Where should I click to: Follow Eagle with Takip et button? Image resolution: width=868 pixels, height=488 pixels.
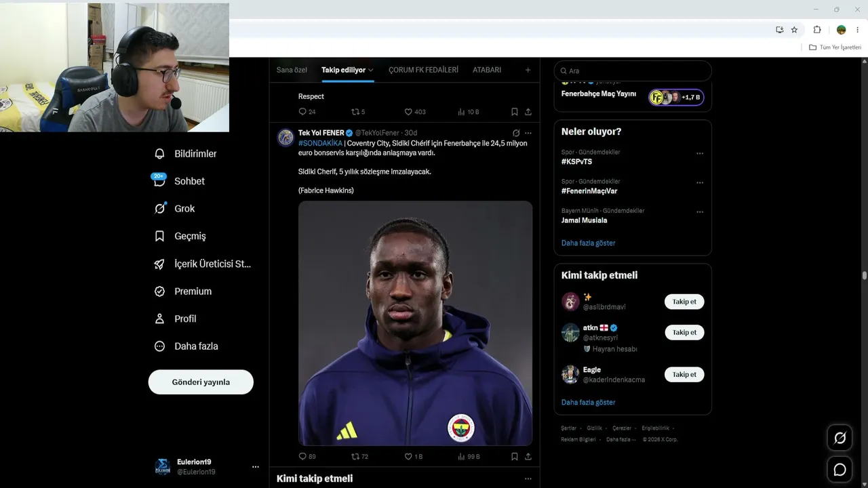[684, 374]
